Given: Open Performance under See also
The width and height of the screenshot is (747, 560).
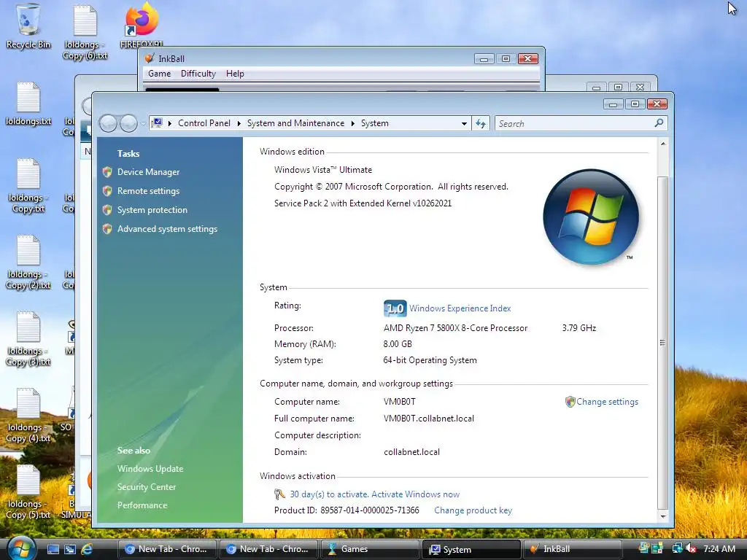Looking at the screenshot, I should (x=142, y=505).
